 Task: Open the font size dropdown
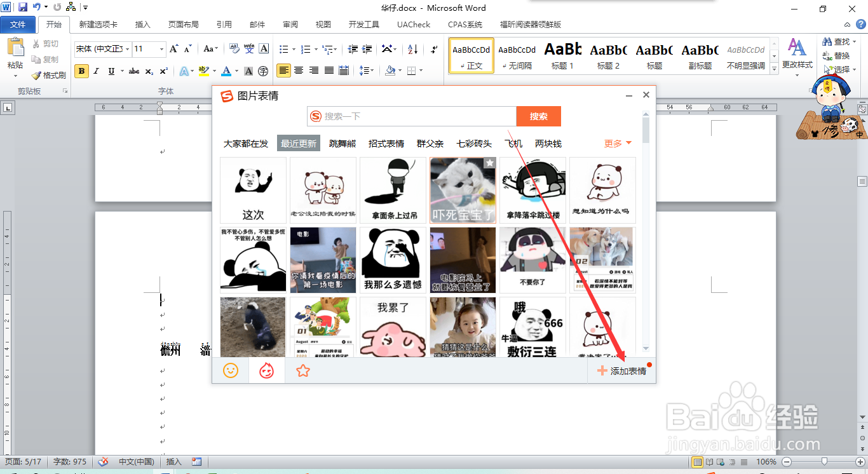click(x=162, y=49)
